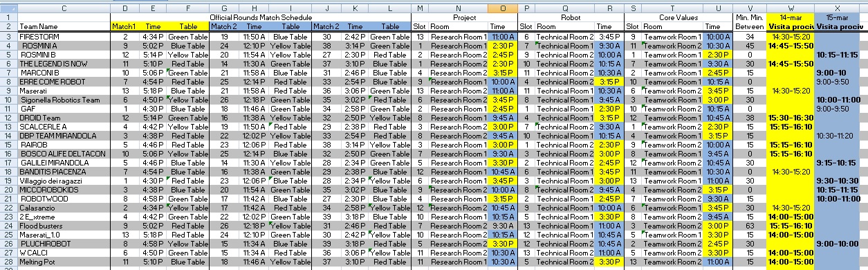The width and height of the screenshot is (868, 270).
Task: Select the DROID Team cell
Action: [64, 117]
